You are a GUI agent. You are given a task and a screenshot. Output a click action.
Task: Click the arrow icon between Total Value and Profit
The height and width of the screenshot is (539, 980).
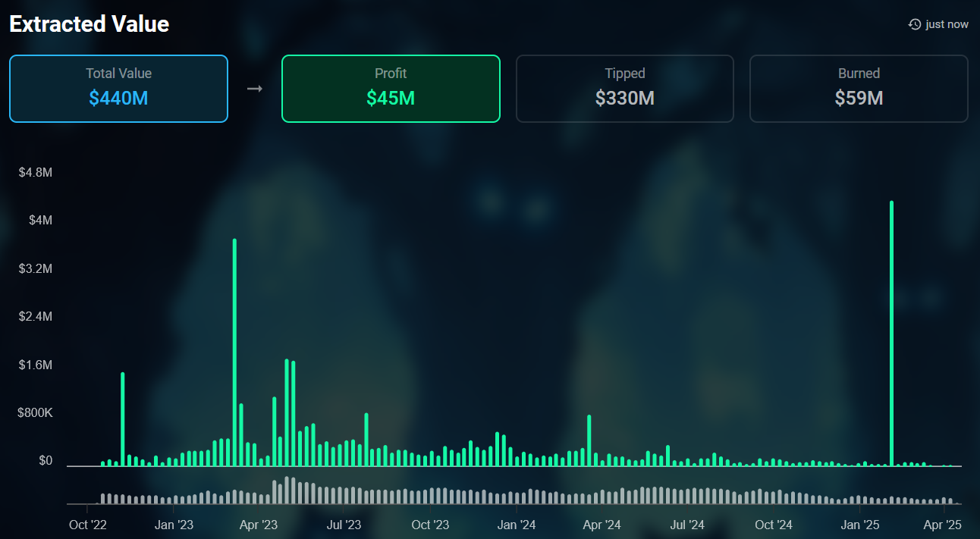click(255, 89)
